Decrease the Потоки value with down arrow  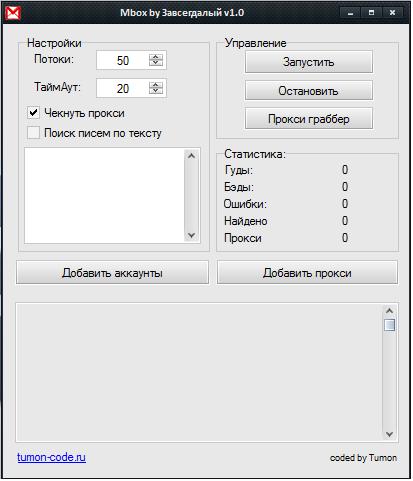[x=156, y=63]
